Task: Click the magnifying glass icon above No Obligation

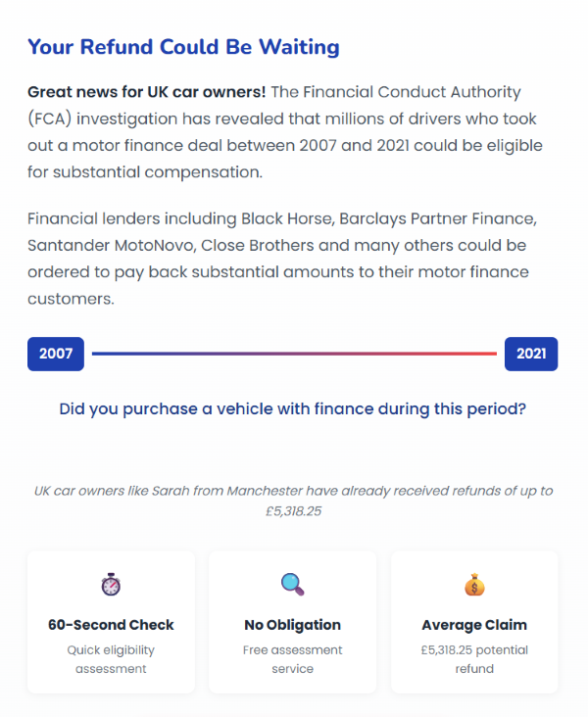Action: (292, 585)
